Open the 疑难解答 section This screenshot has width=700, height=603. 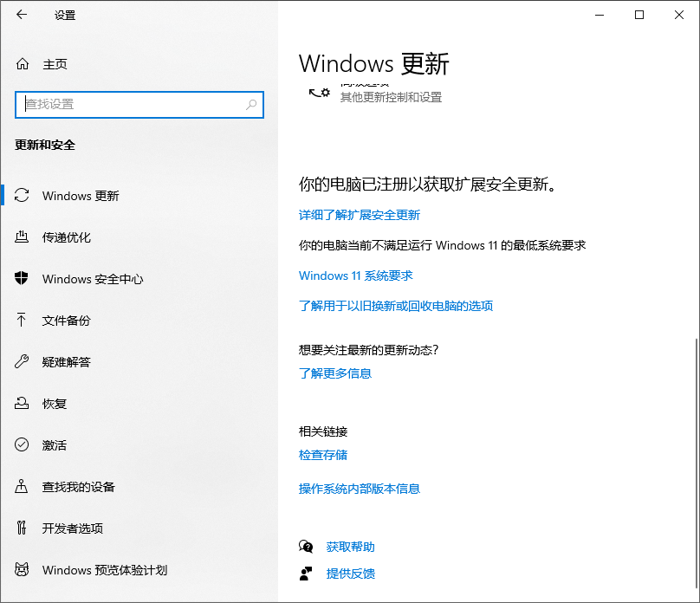139,361
